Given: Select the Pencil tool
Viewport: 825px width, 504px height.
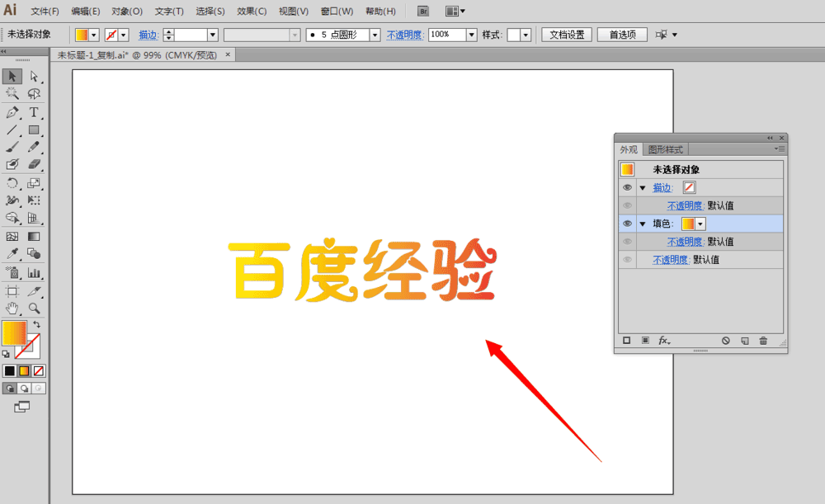Looking at the screenshot, I should 34,148.
